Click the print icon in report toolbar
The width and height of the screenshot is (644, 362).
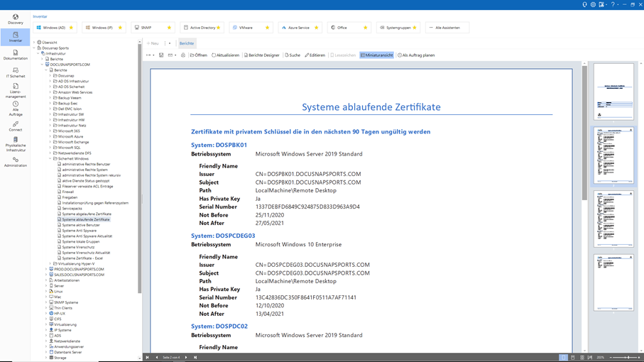point(183,55)
